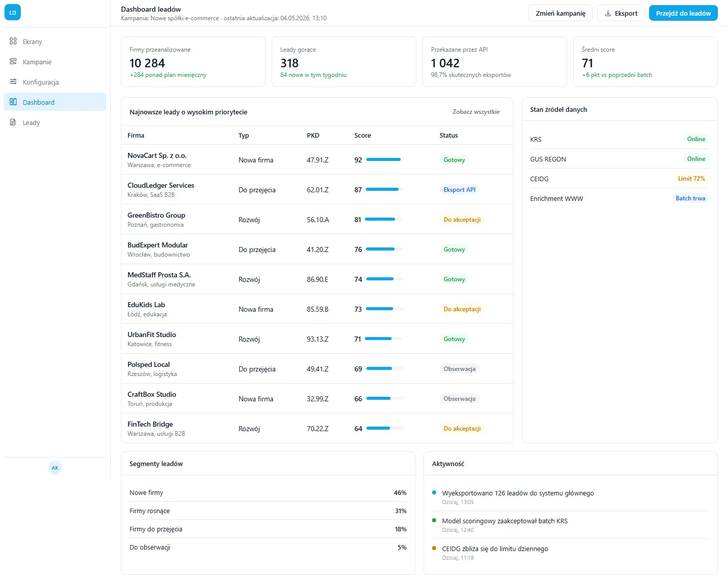Click the LD logo icon
This screenshot has height=585, width=728.
[13, 13]
